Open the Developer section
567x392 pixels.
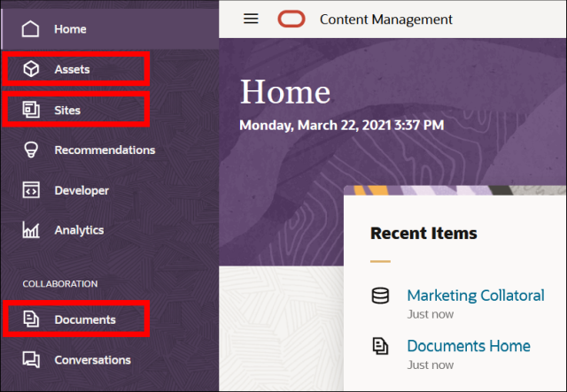click(110, 190)
